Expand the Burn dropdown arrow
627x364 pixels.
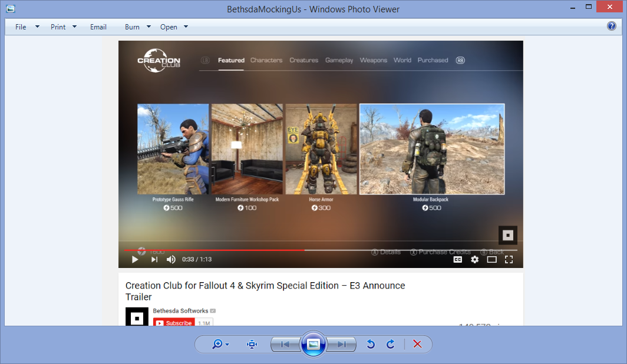coord(148,27)
